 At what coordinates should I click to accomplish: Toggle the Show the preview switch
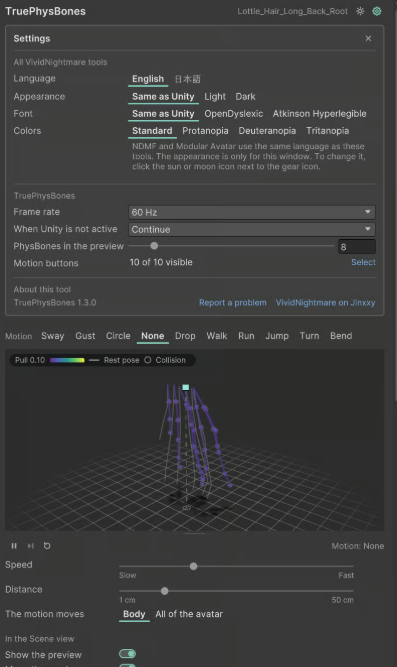point(127,654)
